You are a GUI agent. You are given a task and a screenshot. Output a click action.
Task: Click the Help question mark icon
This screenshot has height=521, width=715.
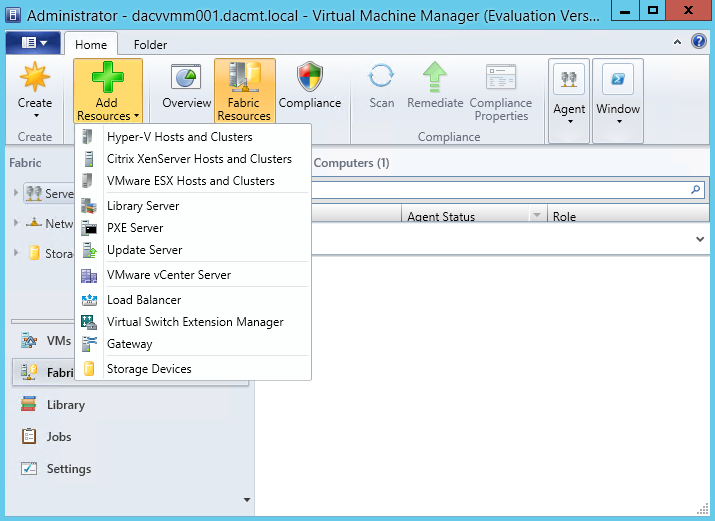699,41
